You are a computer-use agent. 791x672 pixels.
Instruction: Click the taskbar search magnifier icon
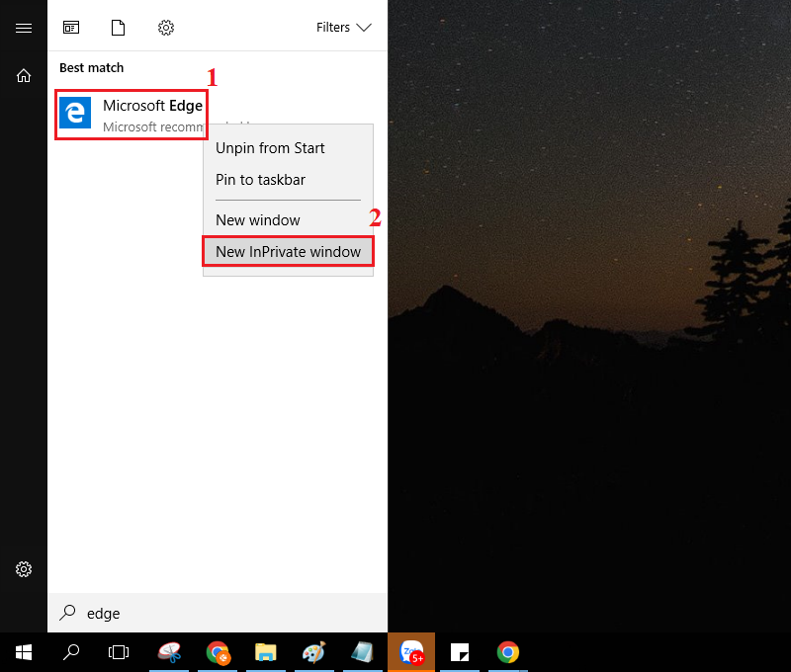click(x=71, y=652)
